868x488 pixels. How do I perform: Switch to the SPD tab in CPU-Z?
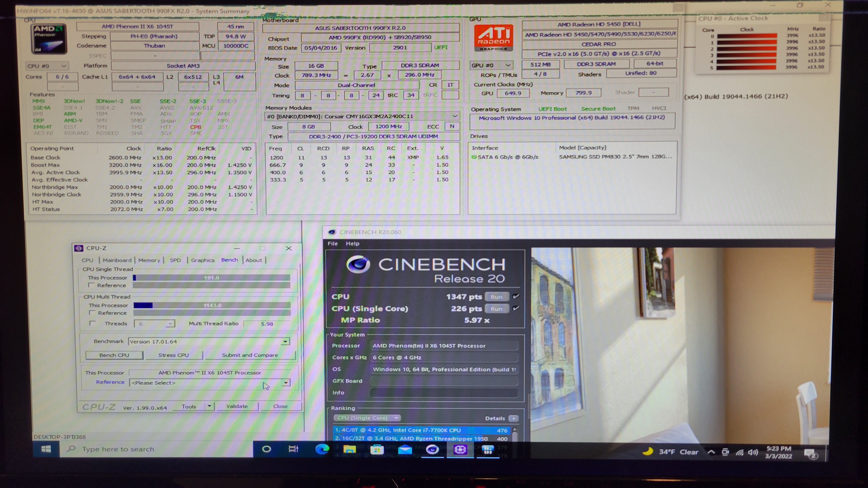(x=175, y=260)
